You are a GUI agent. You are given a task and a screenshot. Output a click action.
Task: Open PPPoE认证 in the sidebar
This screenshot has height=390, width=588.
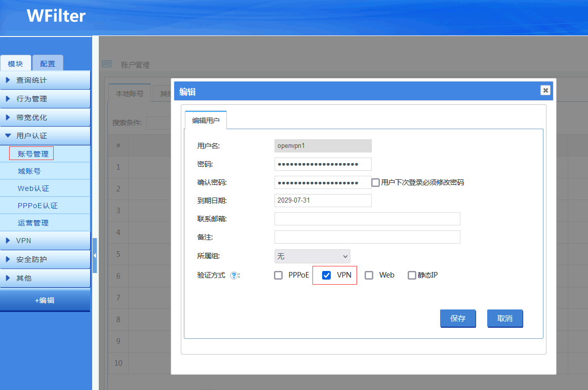tap(37, 206)
